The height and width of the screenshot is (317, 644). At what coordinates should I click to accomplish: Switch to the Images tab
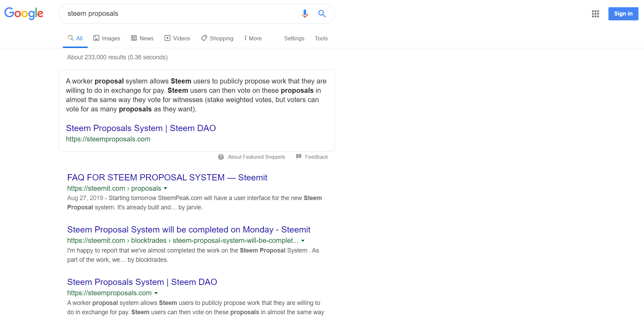pyautogui.click(x=107, y=38)
